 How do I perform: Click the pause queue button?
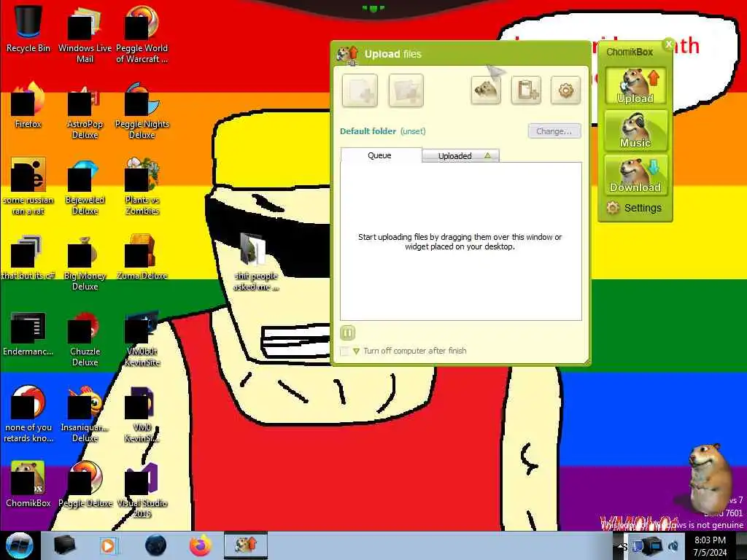(348, 332)
